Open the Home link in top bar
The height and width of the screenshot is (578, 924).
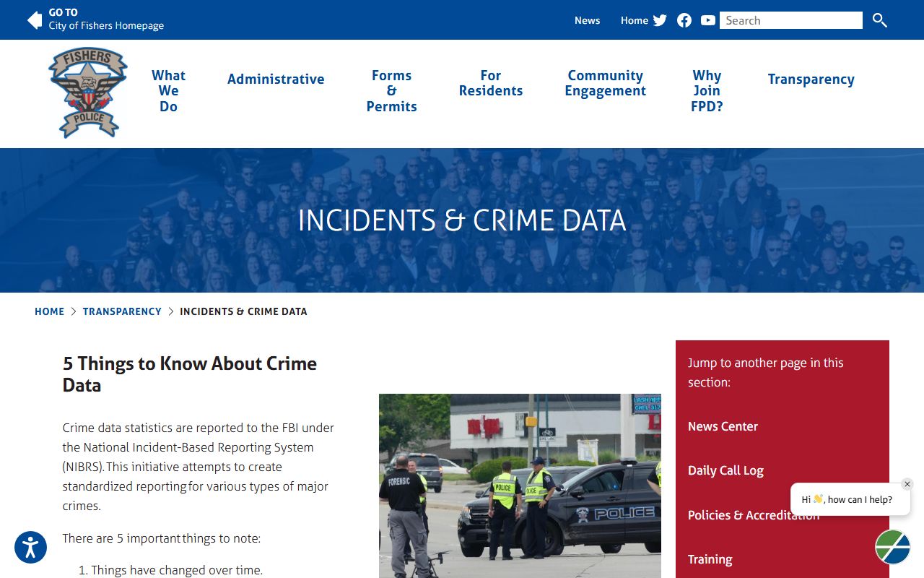[x=635, y=20]
